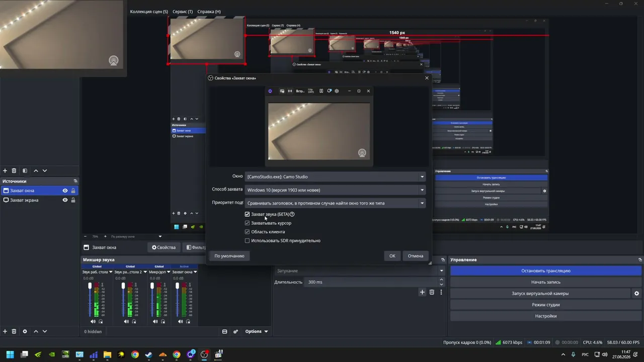Toggle Захватывать курсор checkbox
Viewport: 644px width, 362px height.
pos(247,223)
